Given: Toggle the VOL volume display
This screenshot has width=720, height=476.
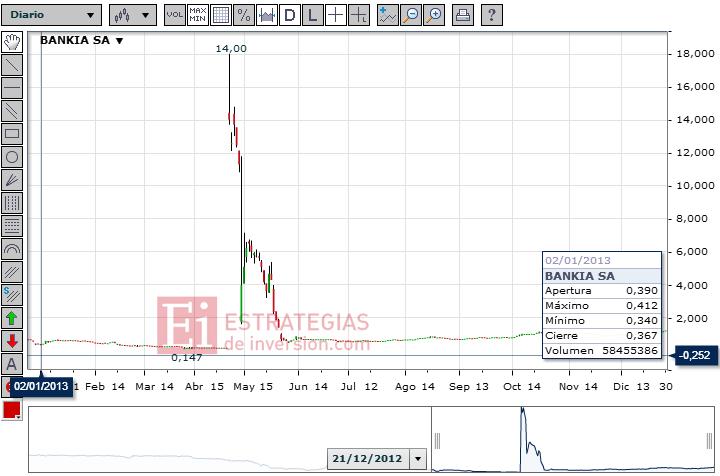Looking at the screenshot, I should (x=174, y=15).
